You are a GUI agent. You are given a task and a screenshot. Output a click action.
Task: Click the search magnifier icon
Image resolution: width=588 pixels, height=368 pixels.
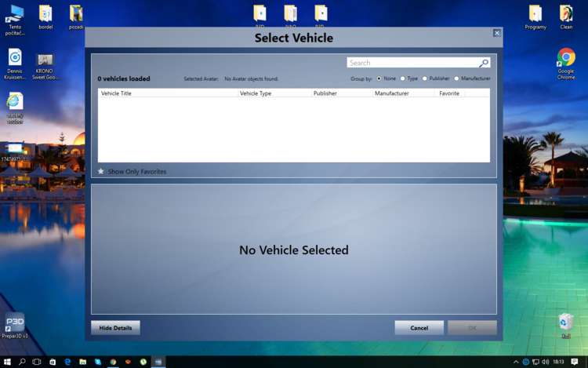pos(484,63)
